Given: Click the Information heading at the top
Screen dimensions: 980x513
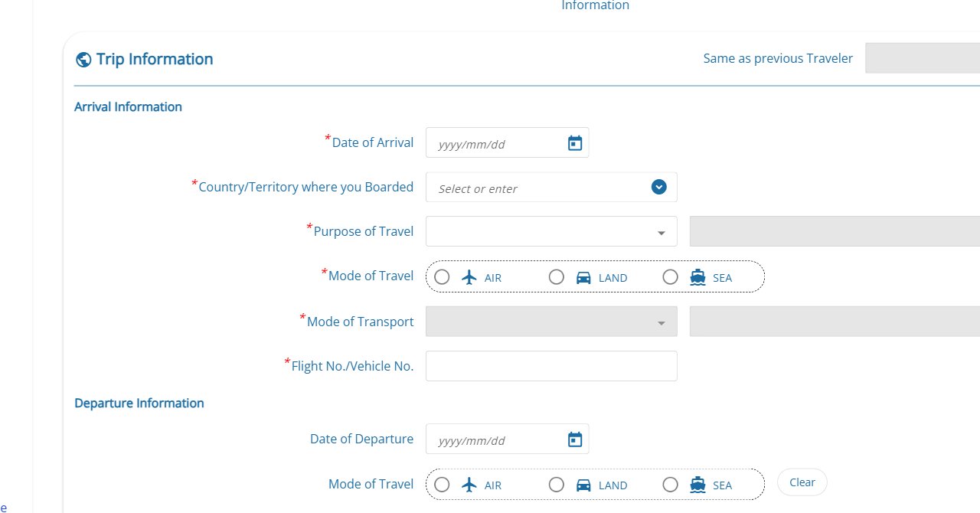Looking at the screenshot, I should 595,5.
